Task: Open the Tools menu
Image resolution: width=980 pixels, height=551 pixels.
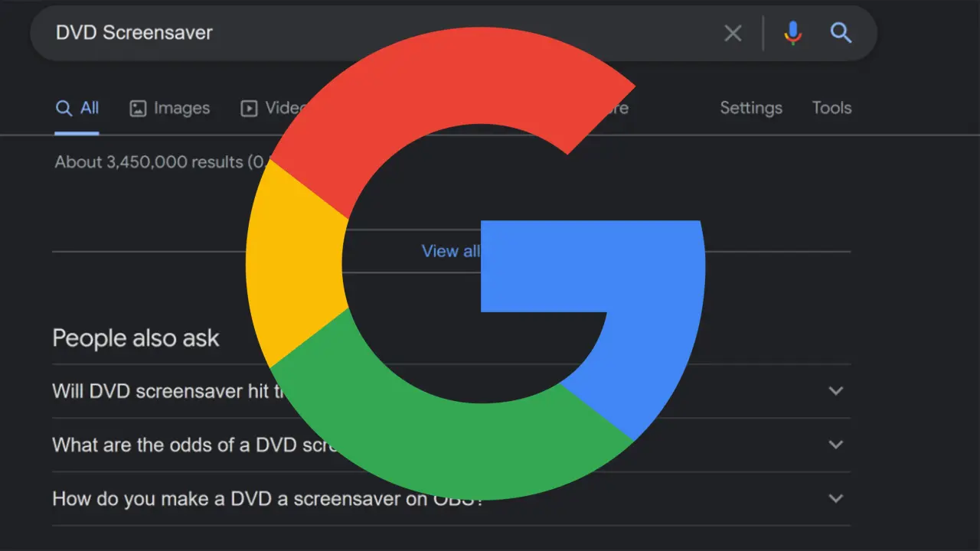Action: (x=831, y=109)
